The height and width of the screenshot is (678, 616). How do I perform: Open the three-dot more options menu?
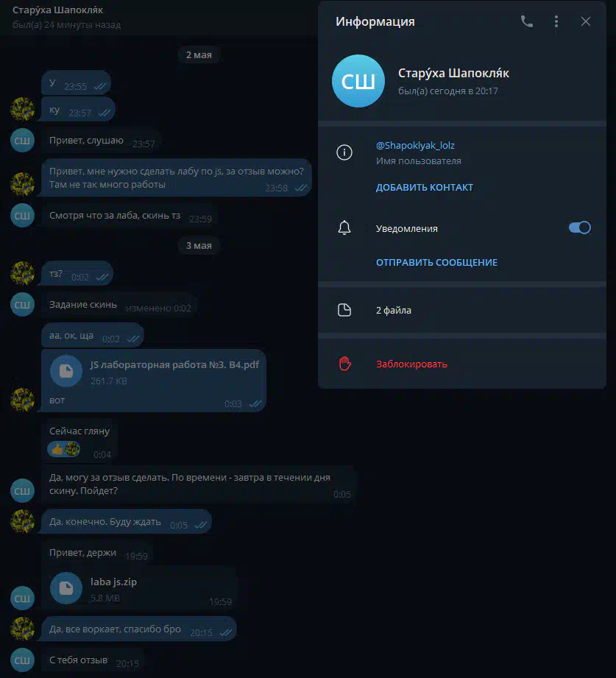(x=556, y=21)
